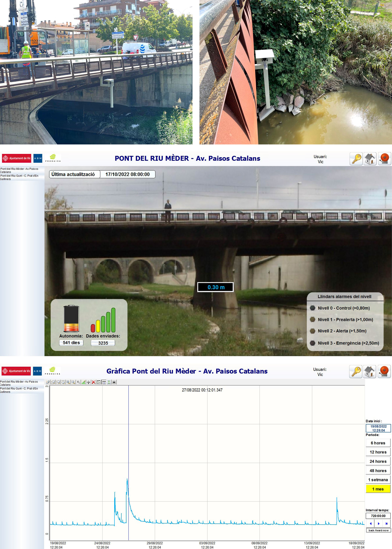Open Pont del Riu Gurri in graph sidebar
Screen dimensions: 392x549
(x=19, y=390)
